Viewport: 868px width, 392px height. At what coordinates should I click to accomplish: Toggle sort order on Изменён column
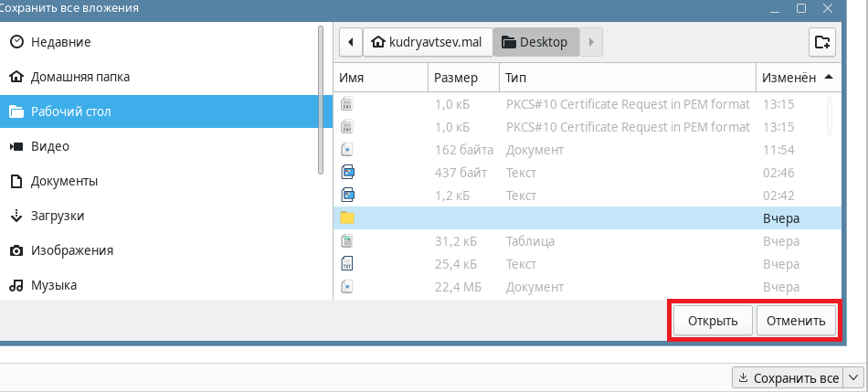797,78
